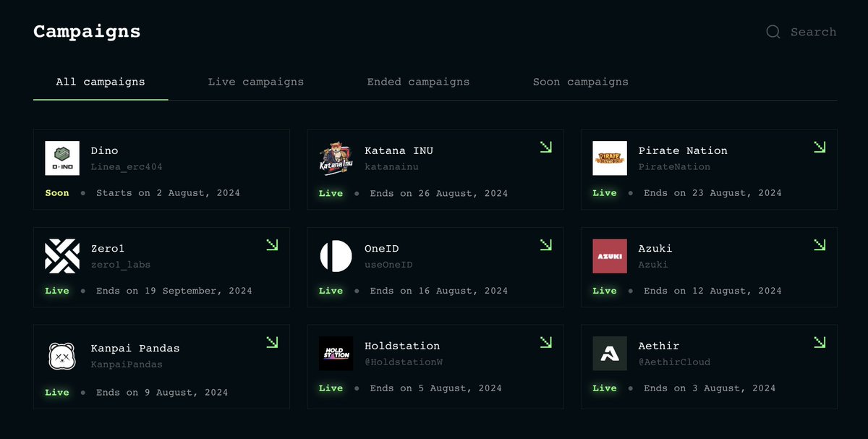Click the Katana INU logo

(336, 158)
